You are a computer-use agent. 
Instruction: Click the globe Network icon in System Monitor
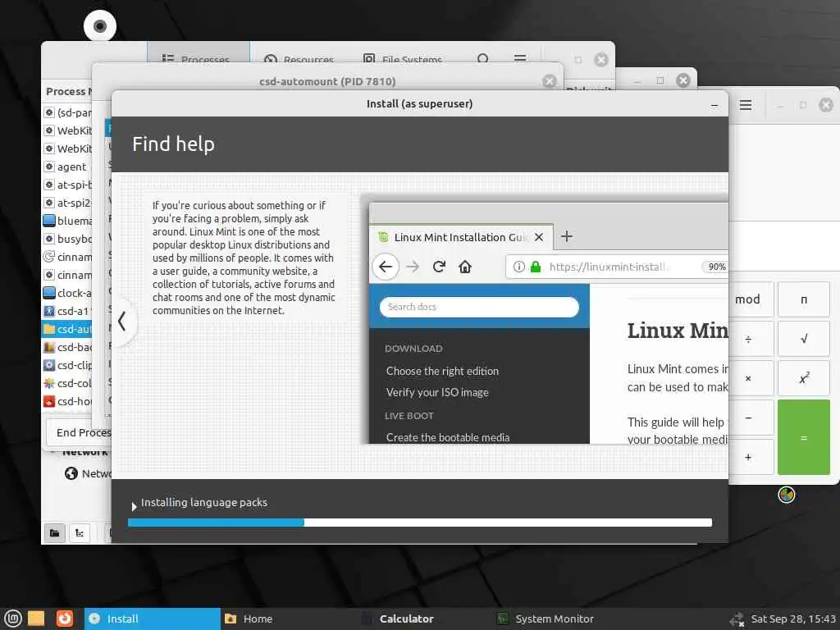71,473
